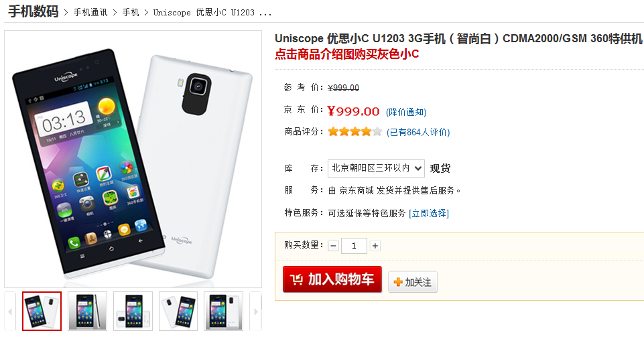Image resolution: width=644 pixels, height=341 pixels.
Task: Click the star rating icons
Action: click(355, 132)
